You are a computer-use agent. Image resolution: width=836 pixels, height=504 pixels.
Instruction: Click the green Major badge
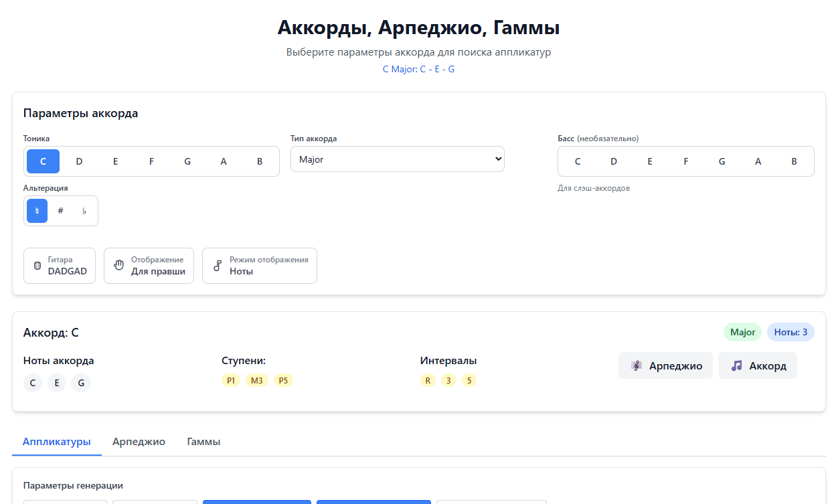[x=742, y=332]
